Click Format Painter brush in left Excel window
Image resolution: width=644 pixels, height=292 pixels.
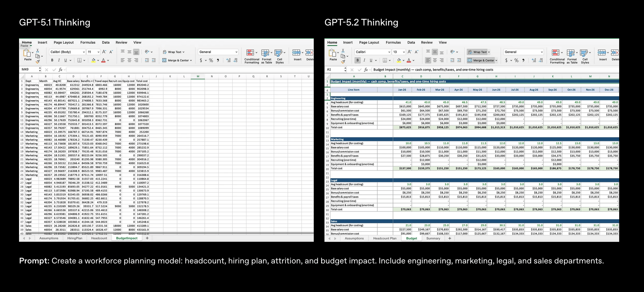[38, 61]
